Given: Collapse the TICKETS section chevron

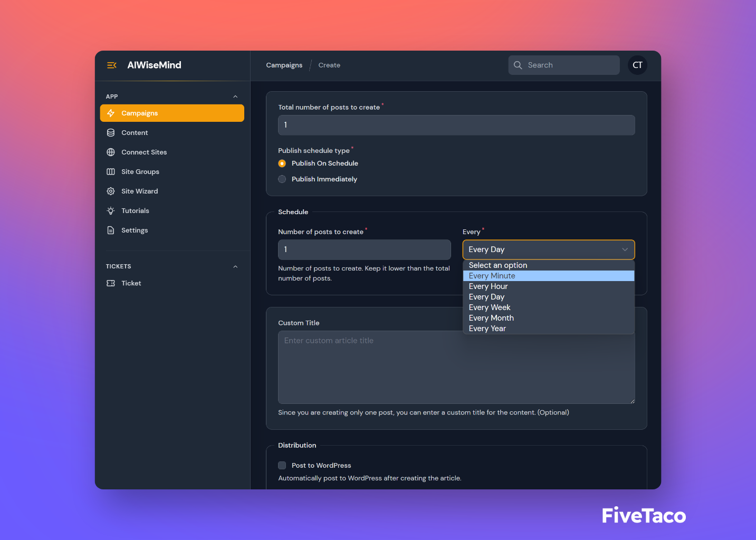Looking at the screenshot, I should (x=235, y=266).
